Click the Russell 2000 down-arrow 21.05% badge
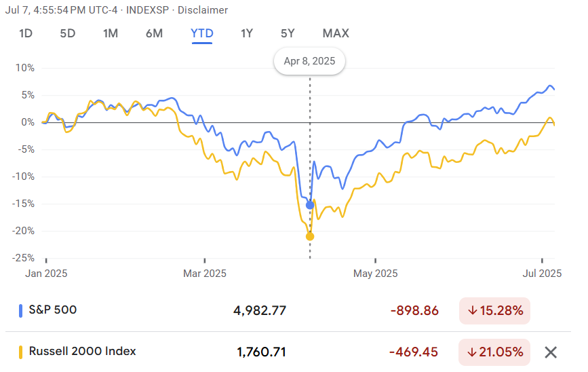Screen dimensions: 588x372 click(494, 352)
